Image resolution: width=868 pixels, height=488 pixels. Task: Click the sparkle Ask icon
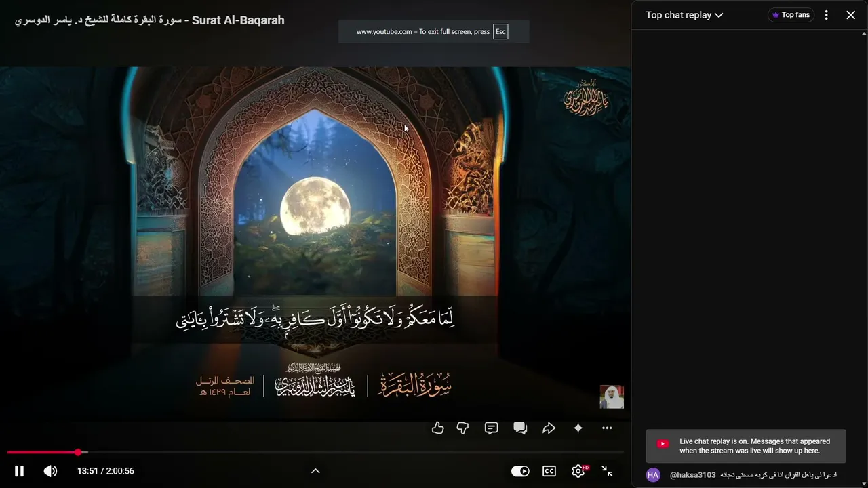coord(578,428)
